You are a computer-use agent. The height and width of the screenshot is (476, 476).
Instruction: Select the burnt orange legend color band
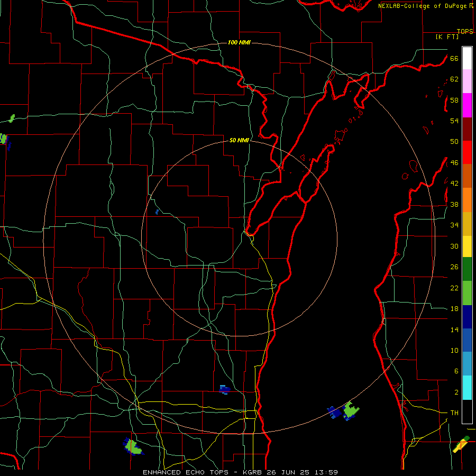pyautogui.click(x=467, y=176)
